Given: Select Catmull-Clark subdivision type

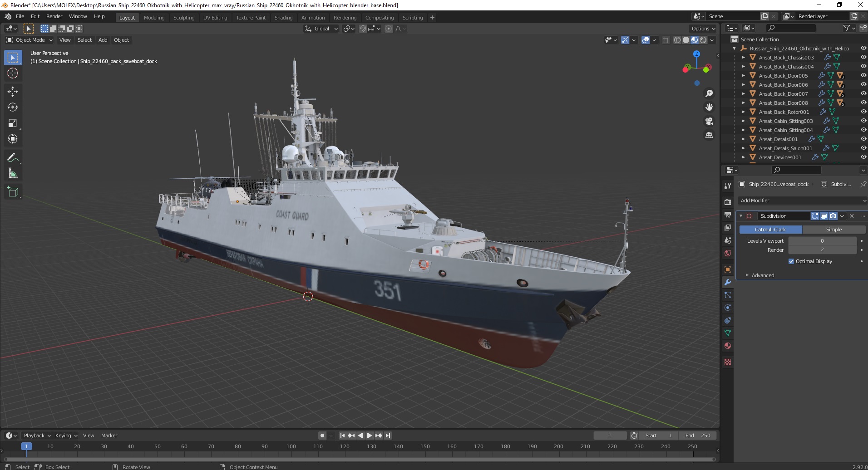Looking at the screenshot, I should click(770, 230).
